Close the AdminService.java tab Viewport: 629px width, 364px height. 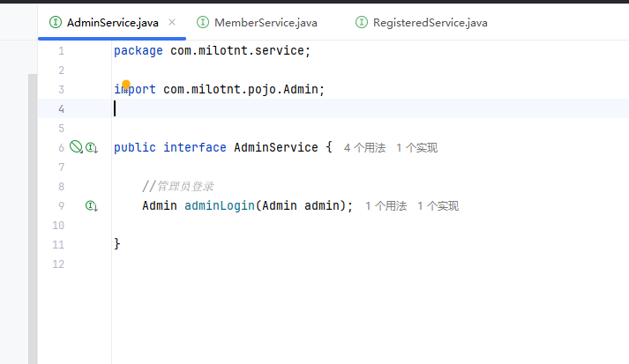[x=172, y=22]
